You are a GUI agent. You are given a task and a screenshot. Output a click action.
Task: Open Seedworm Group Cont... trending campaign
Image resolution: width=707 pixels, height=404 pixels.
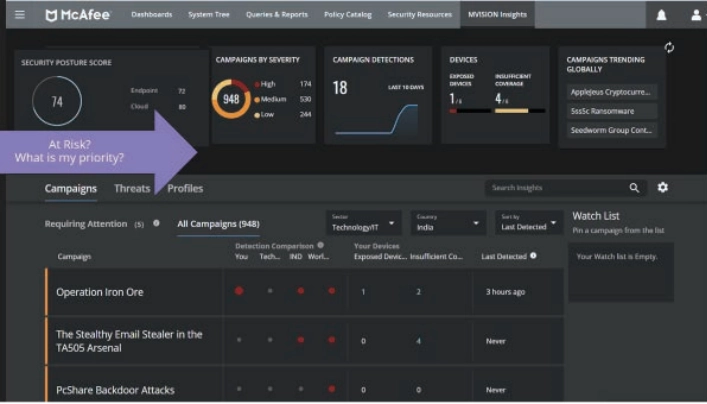[612, 130]
